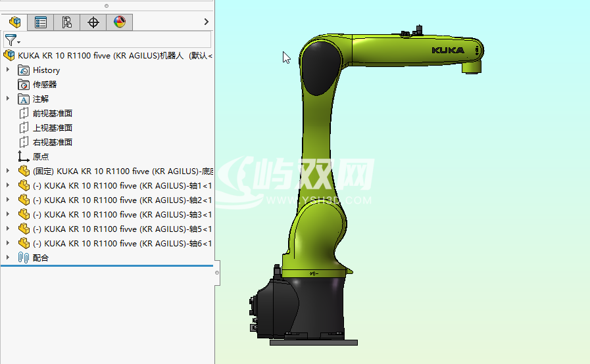Click the 前视基准面 plane icon
This screenshot has width=590, height=364.
point(24,113)
